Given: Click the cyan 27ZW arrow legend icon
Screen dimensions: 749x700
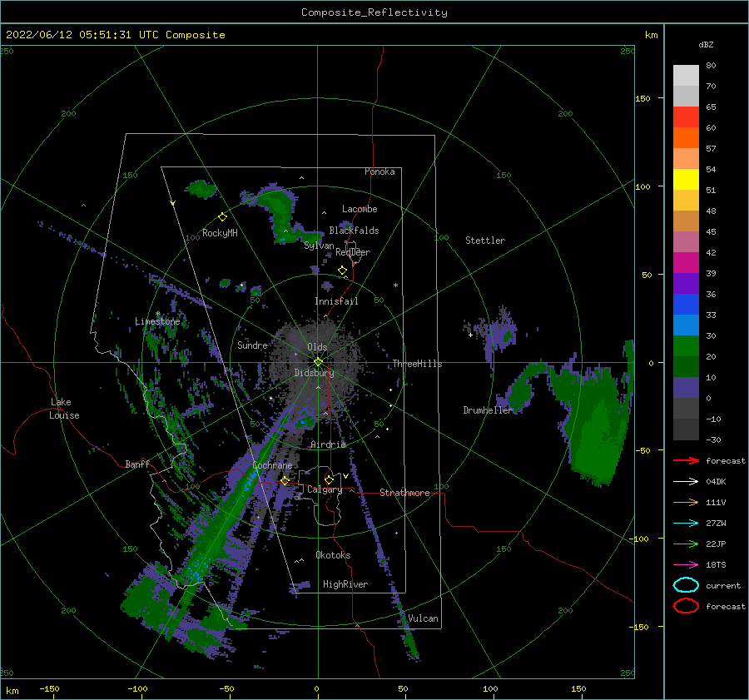Looking at the screenshot, I should pos(686,524).
